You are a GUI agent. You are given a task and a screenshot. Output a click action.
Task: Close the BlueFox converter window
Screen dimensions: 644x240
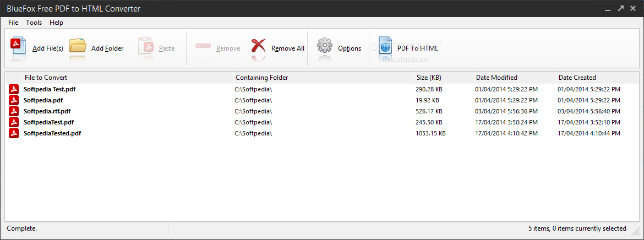633,8
